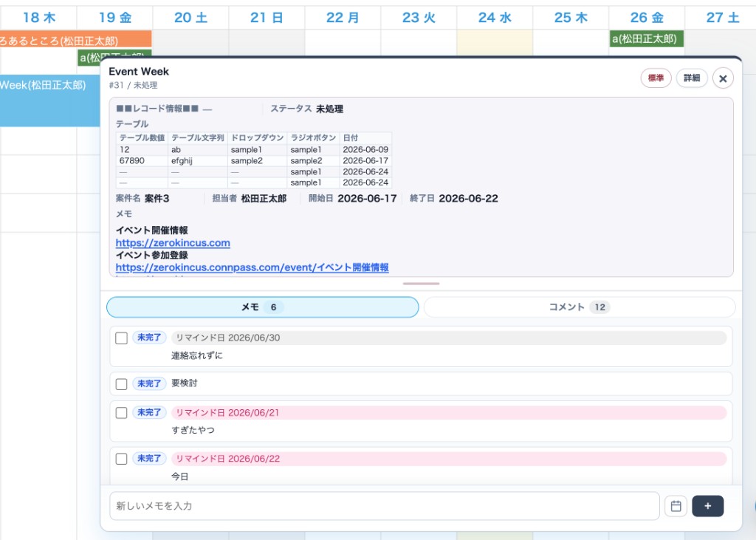Click the ステータス value 未処理

click(x=330, y=109)
